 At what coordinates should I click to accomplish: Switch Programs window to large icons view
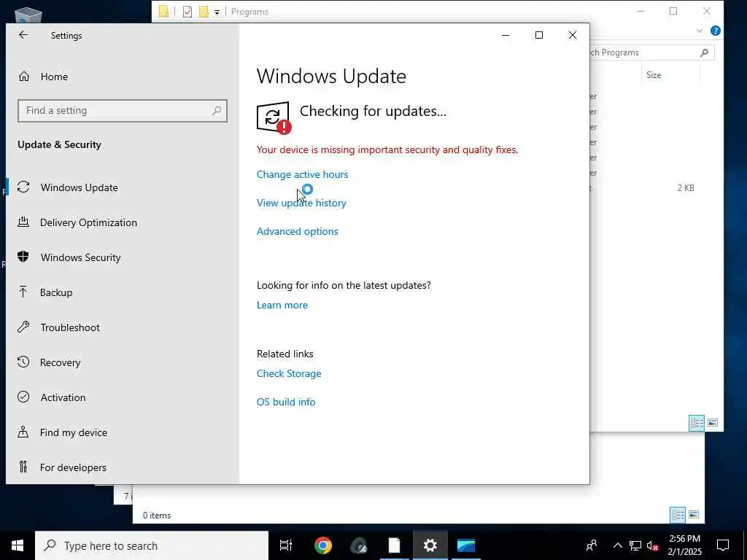pyautogui.click(x=713, y=423)
